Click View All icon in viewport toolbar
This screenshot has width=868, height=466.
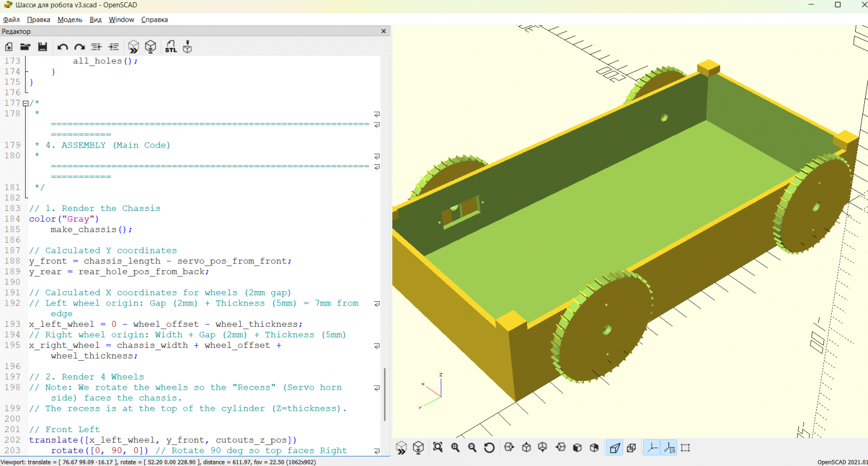pos(438,448)
